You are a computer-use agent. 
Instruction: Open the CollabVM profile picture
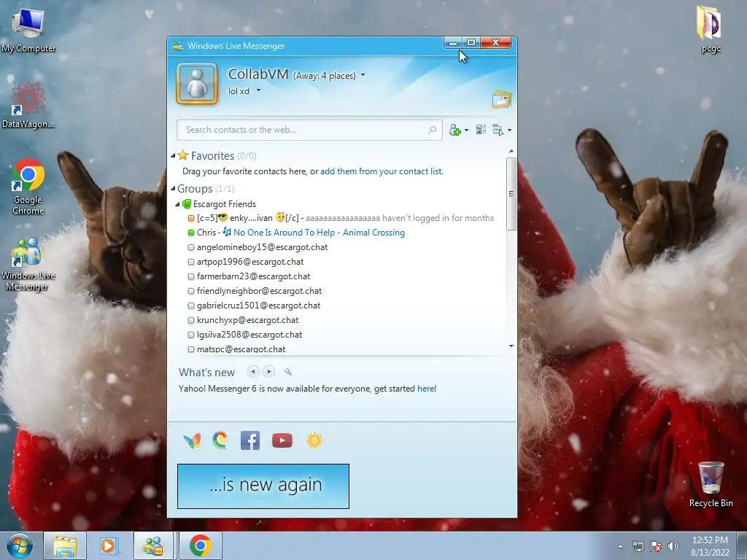197,84
